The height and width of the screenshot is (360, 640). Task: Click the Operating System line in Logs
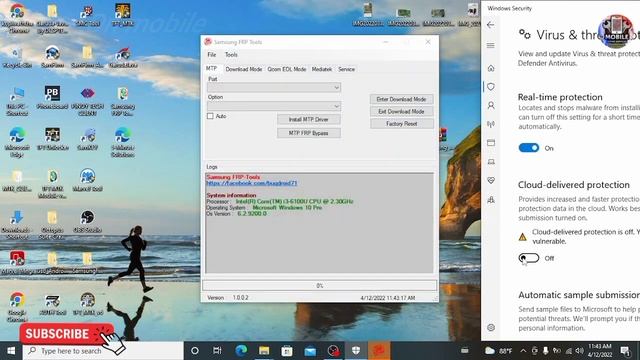coord(264,208)
